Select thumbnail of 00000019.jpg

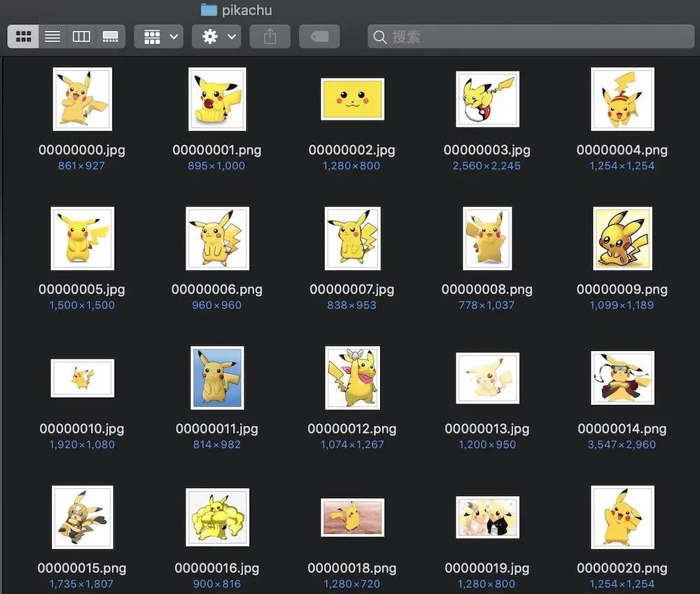point(487,517)
